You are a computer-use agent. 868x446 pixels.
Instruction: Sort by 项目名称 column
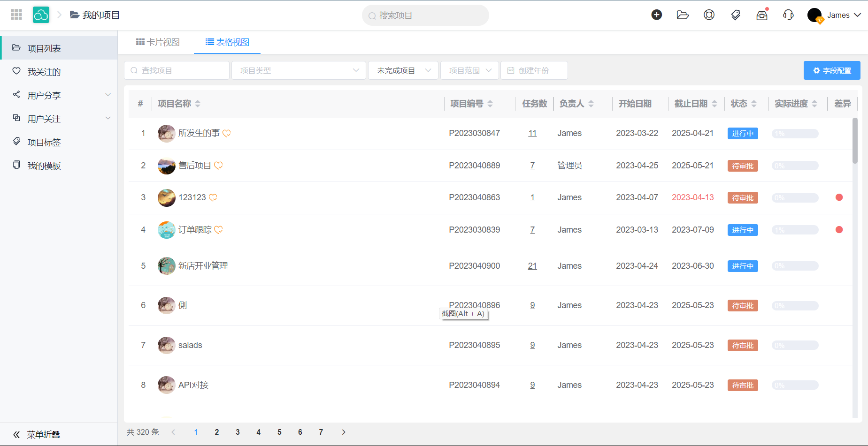click(x=198, y=104)
